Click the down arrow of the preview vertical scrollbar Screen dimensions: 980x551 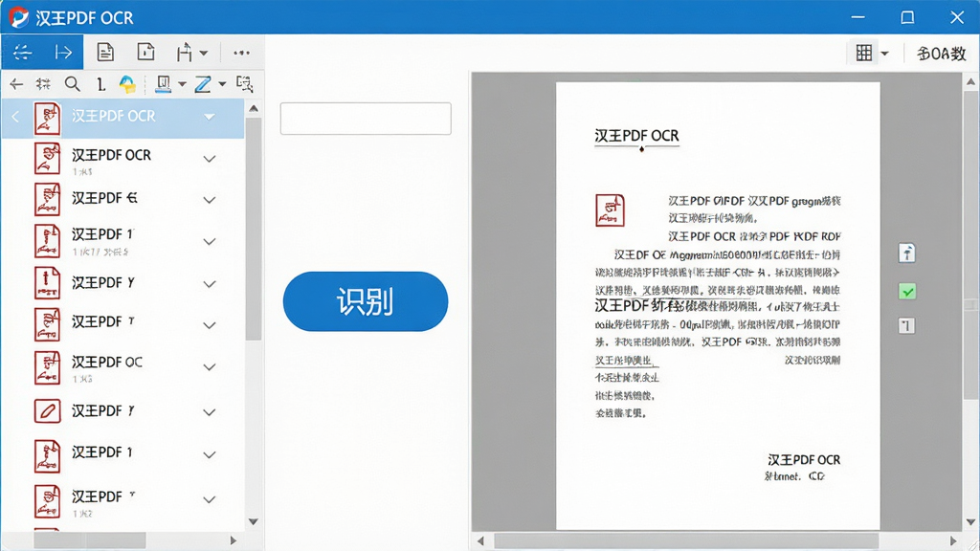970,521
